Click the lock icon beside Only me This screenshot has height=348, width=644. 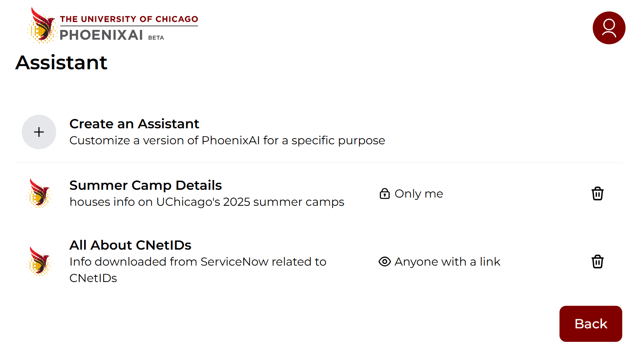(384, 193)
